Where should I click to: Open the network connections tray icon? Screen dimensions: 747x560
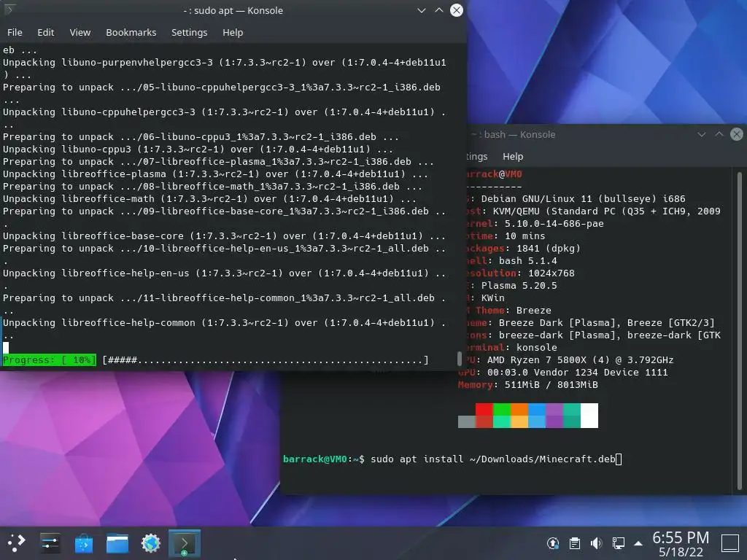tap(618, 542)
